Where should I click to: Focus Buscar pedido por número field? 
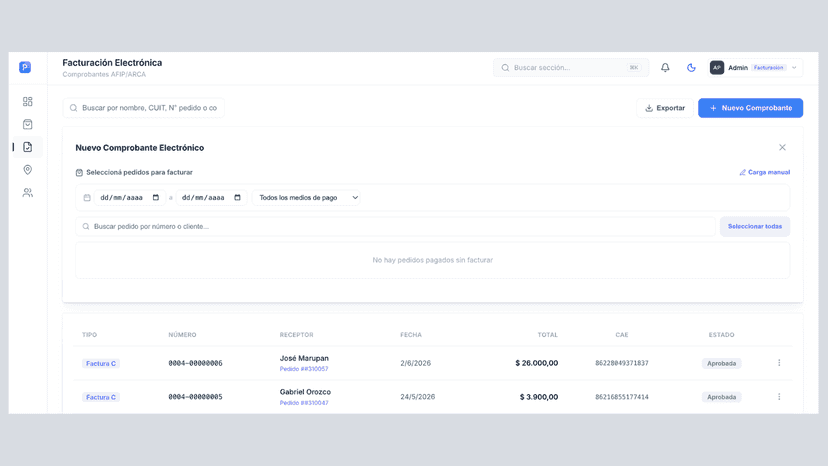tap(395, 226)
